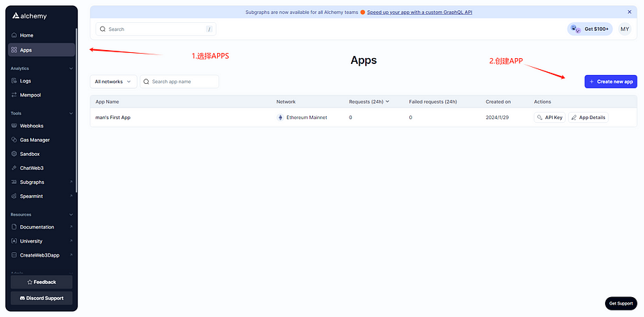Open the All networks dropdown

pos(113,82)
